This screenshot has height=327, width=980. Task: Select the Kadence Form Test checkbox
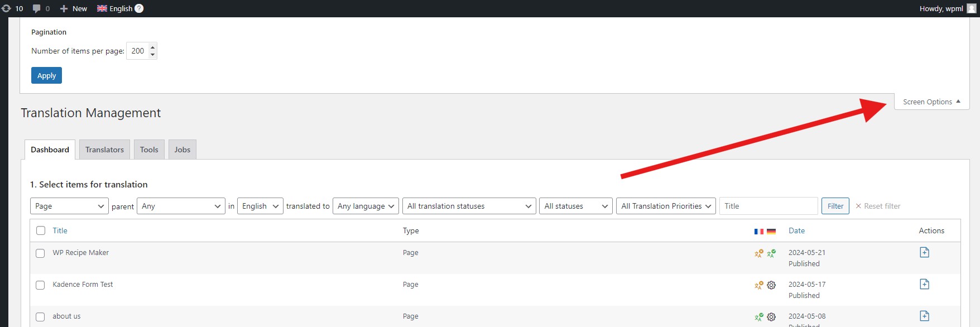coord(40,285)
